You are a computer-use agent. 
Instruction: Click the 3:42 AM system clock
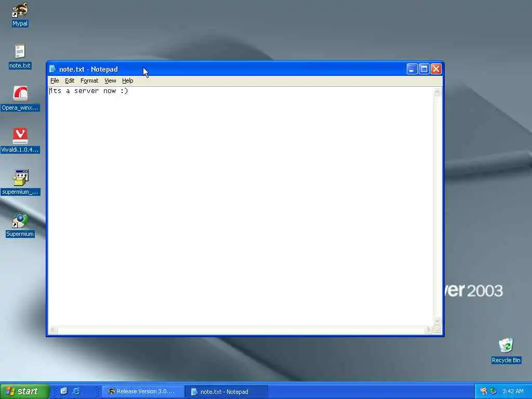tap(513, 391)
